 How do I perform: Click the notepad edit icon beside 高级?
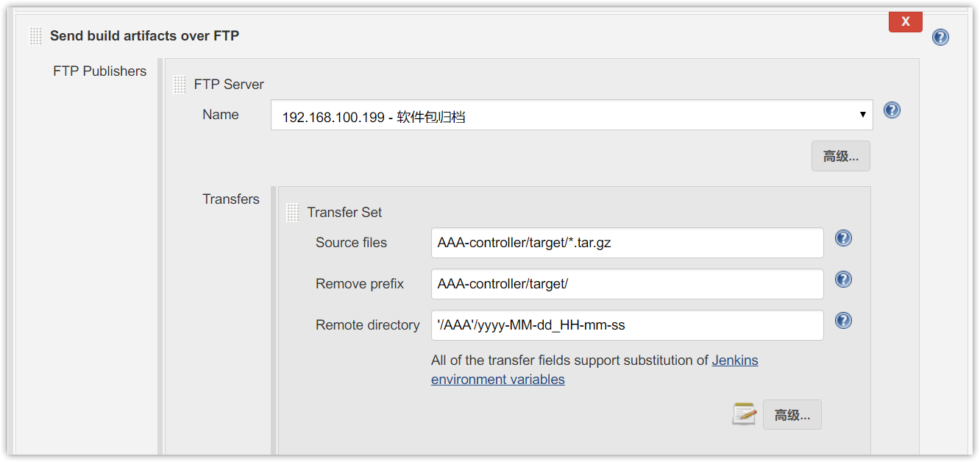(x=744, y=414)
